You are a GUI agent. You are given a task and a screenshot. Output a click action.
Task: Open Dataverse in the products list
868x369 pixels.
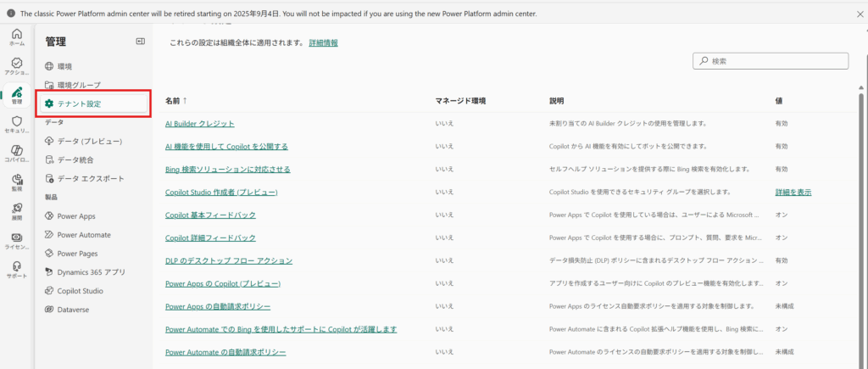click(75, 310)
